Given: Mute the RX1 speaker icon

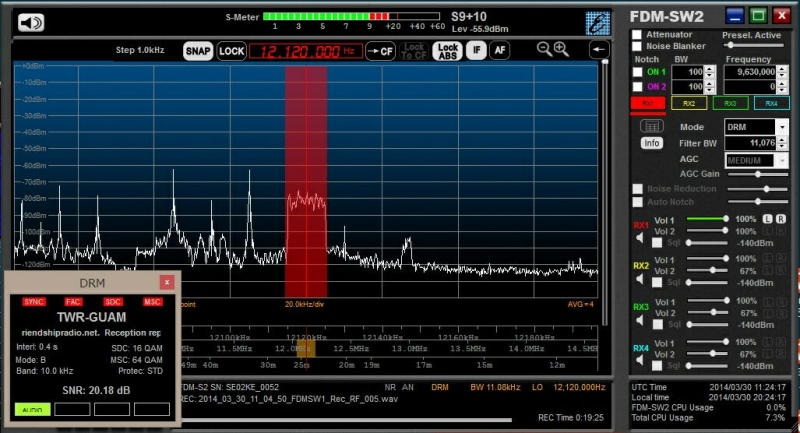Looking at the screenshot, I should [640, 238].
